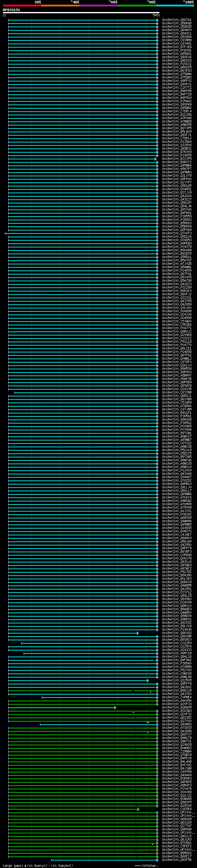Open the UniRef100_Q69B32 entry
Image resolution: width=197 pixels, height=868 pixels.
[x=177, y=149]
